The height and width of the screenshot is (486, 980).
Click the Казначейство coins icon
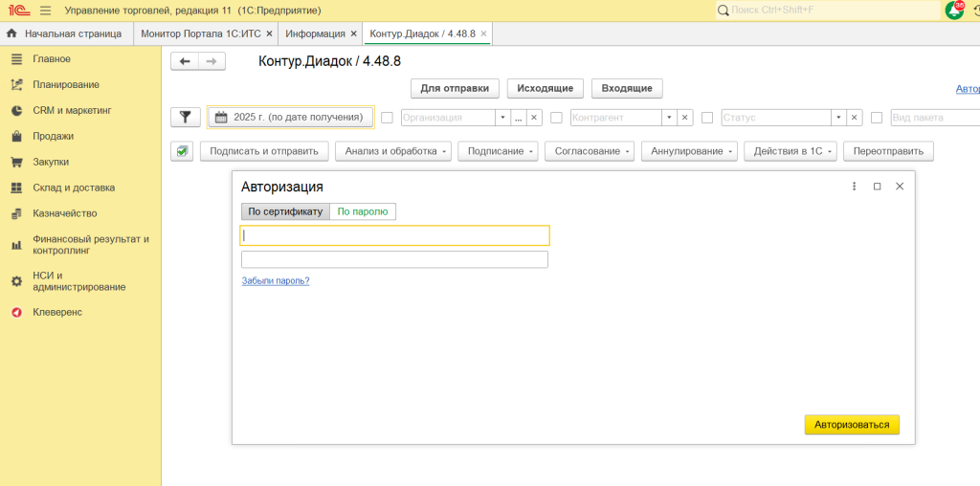coord(17,213)
